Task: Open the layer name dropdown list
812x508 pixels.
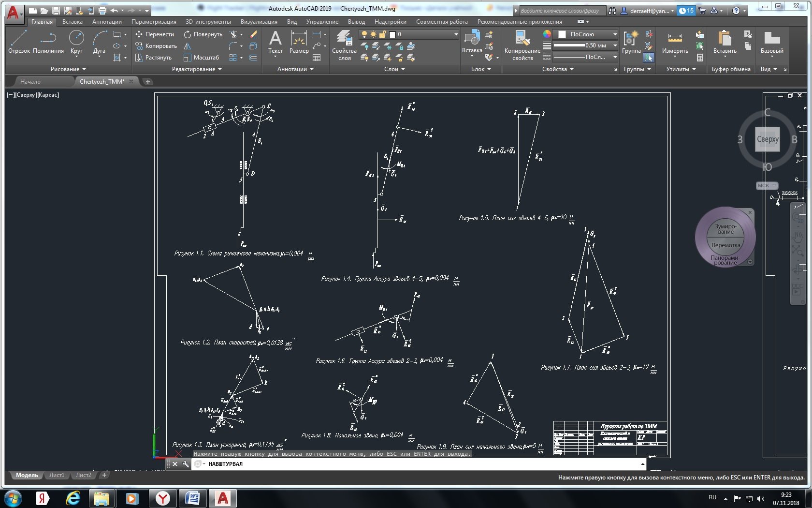Action: 455,34
